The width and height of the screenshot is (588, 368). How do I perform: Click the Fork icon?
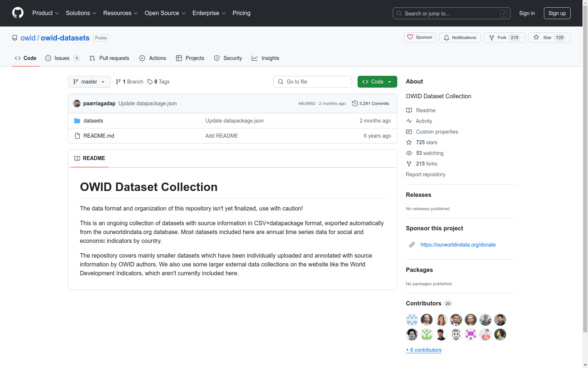pyautogui.click(x=492, y=38)
